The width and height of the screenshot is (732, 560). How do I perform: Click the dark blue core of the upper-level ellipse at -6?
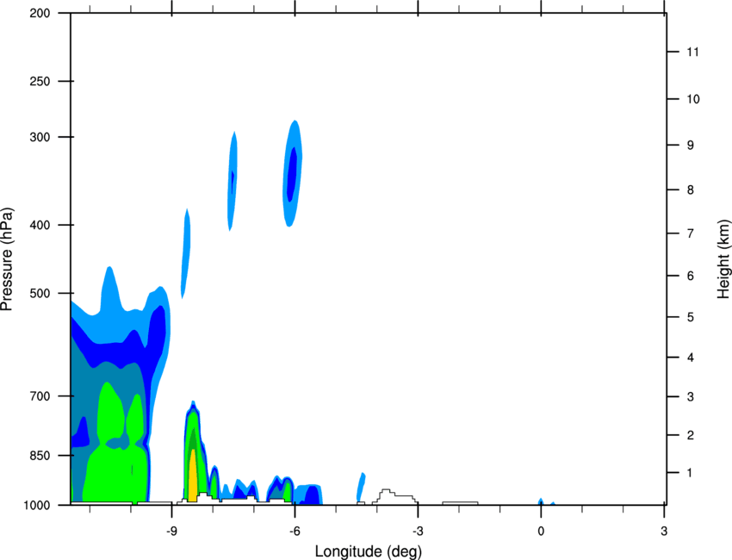pyautogui.click(x=292, y=174)
